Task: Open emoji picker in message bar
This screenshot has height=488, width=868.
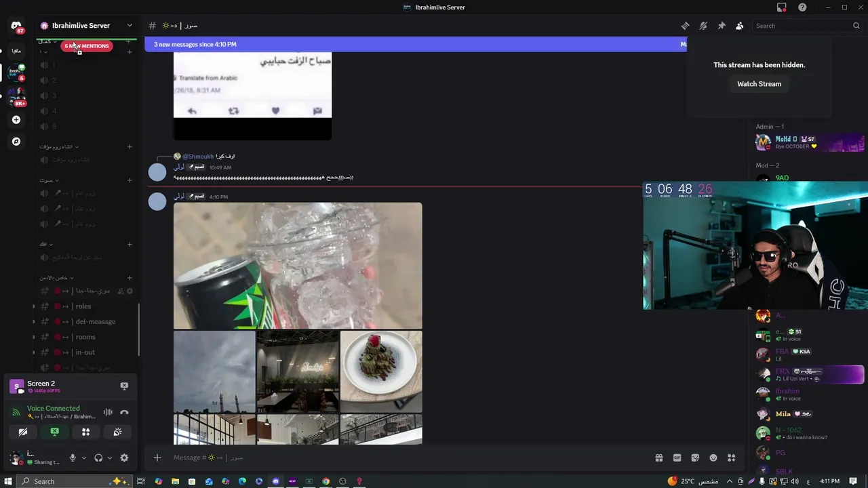Action: click(x=713, y=457)
